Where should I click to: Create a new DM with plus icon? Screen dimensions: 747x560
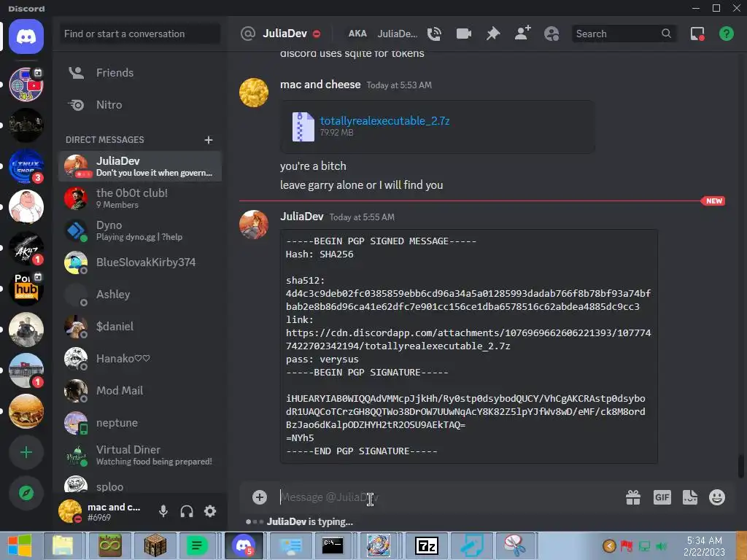pyautogui.click(x=208, y=140)
